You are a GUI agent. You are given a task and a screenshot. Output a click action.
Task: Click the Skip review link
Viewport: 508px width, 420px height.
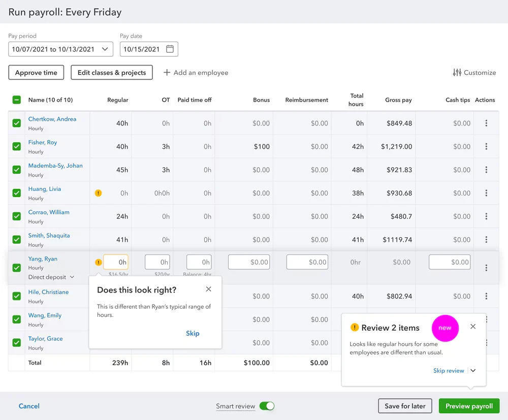pos(449,370)
